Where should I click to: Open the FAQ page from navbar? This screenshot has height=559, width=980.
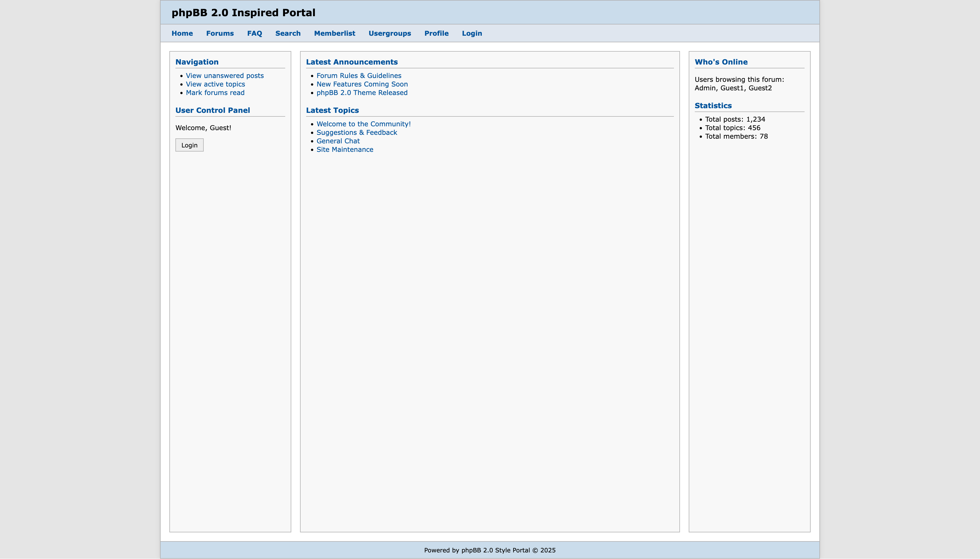254,33
